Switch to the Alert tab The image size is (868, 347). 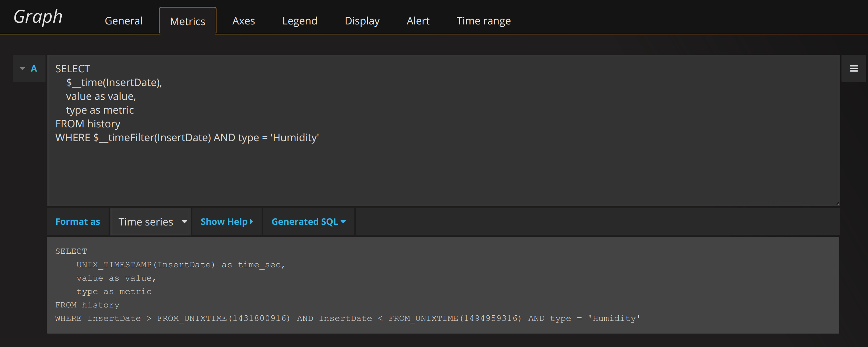(x=418, y=21)
